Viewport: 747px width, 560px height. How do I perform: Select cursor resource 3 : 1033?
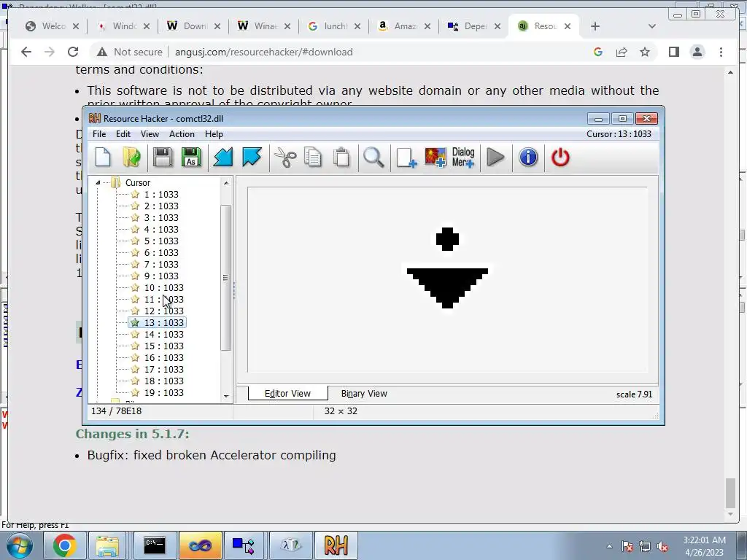click(161, 217)
